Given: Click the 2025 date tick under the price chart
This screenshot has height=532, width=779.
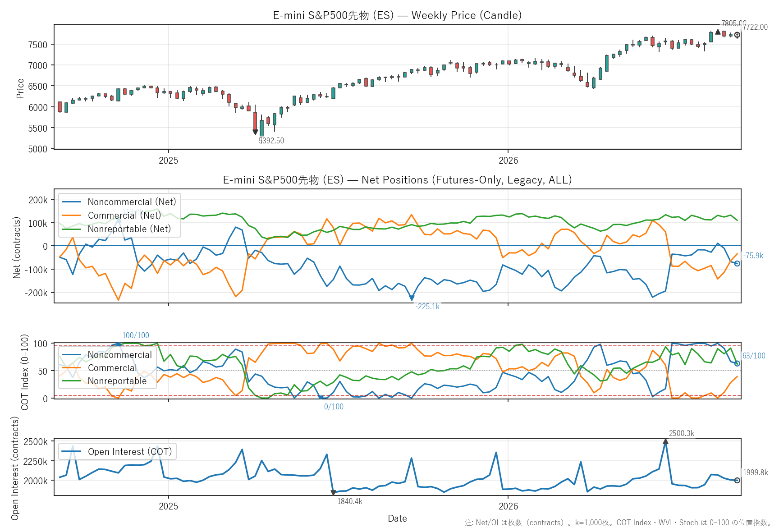Looking at the screenshot, I should [169, 161].
